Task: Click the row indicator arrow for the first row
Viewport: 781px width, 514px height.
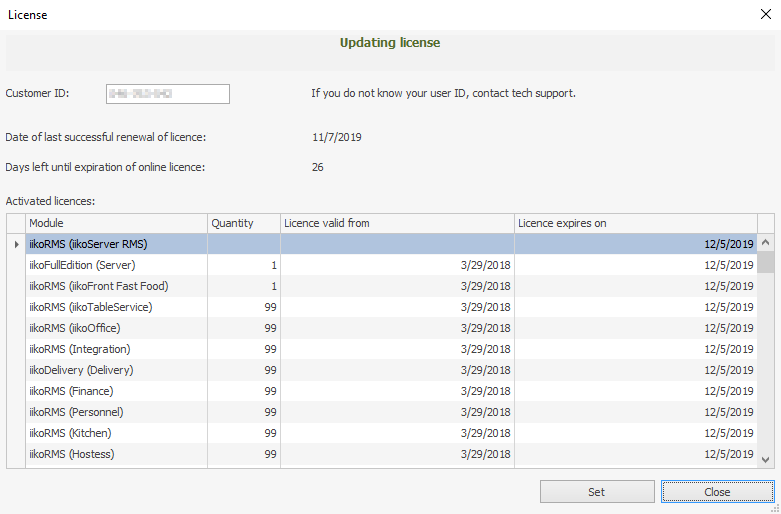Action: [15, 244]
